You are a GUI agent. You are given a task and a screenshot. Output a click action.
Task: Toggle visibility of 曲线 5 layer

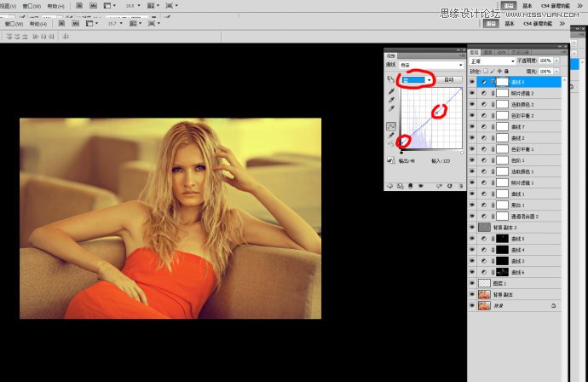pyautogui.click(x=472, y=239)
